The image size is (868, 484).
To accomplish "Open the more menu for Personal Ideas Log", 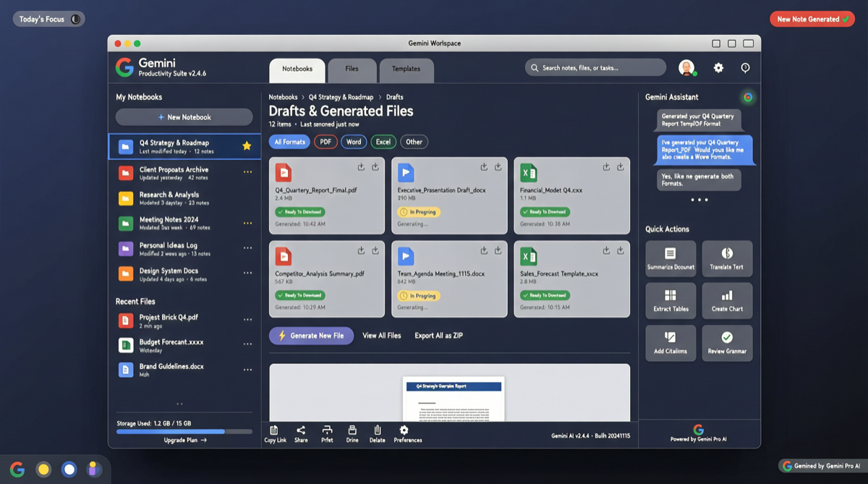I will click(x=247, y=248).
